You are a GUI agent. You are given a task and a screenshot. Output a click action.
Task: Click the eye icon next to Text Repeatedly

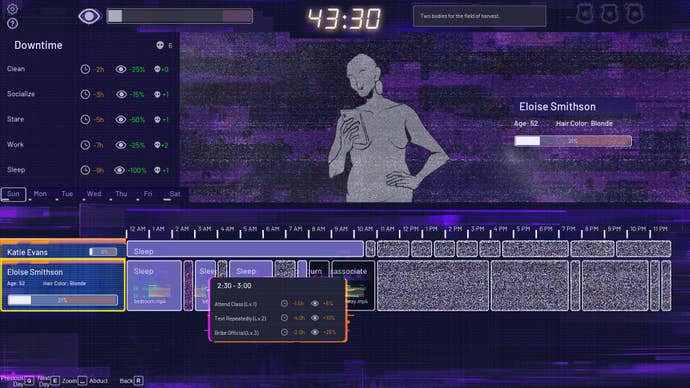315,318
